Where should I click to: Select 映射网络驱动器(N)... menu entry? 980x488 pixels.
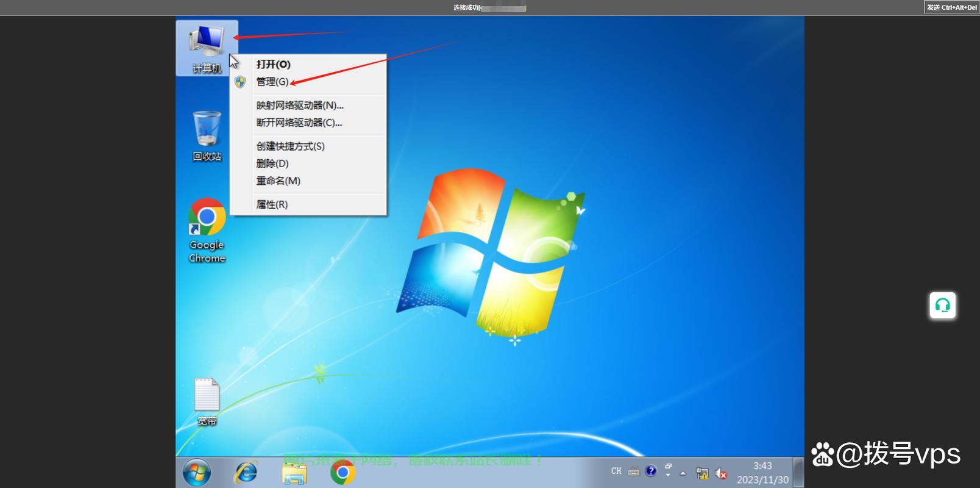[309, 105]
